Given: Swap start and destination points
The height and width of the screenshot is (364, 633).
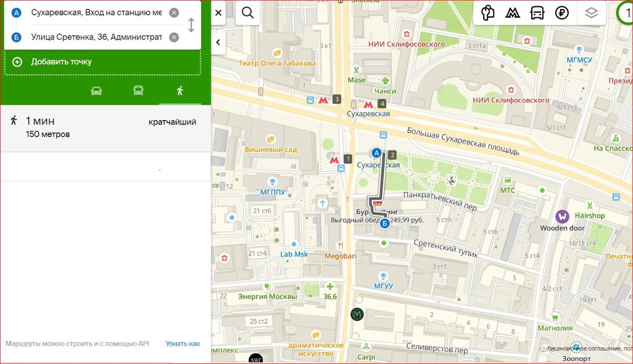Looking at the screenshot, I should pyautogui.click(x=191, y=25).
